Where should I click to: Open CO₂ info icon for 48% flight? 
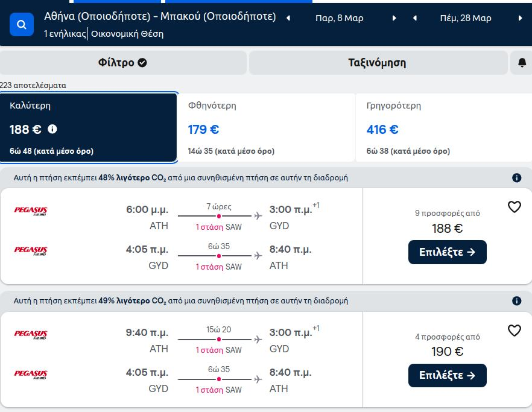point(516,178)
